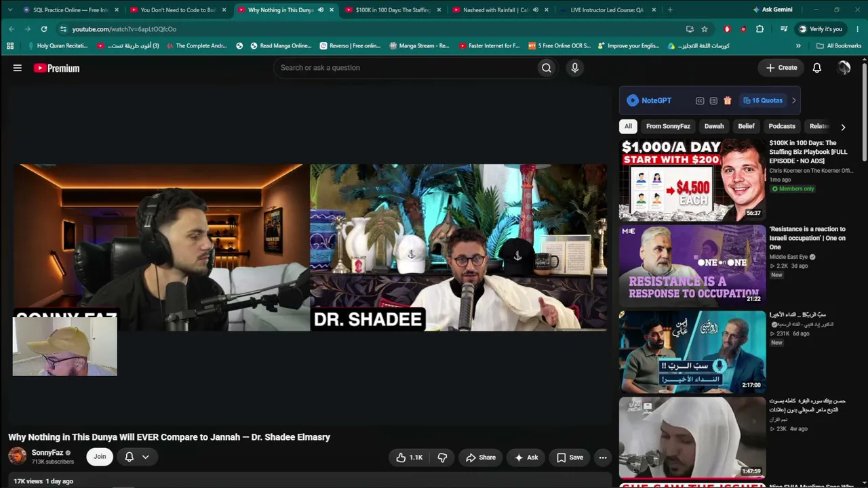
Task: Open the browser Extensions puzzle icon
Action: [x=759, y=29]
